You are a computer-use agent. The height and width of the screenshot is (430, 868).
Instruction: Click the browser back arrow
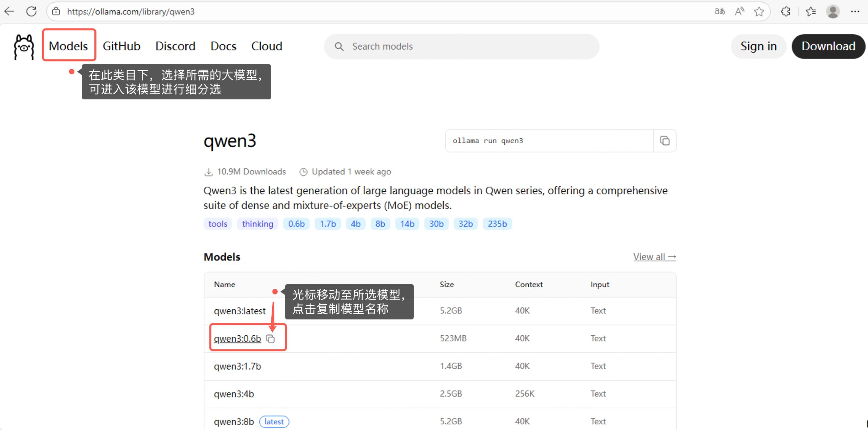(x=9, y=11)
